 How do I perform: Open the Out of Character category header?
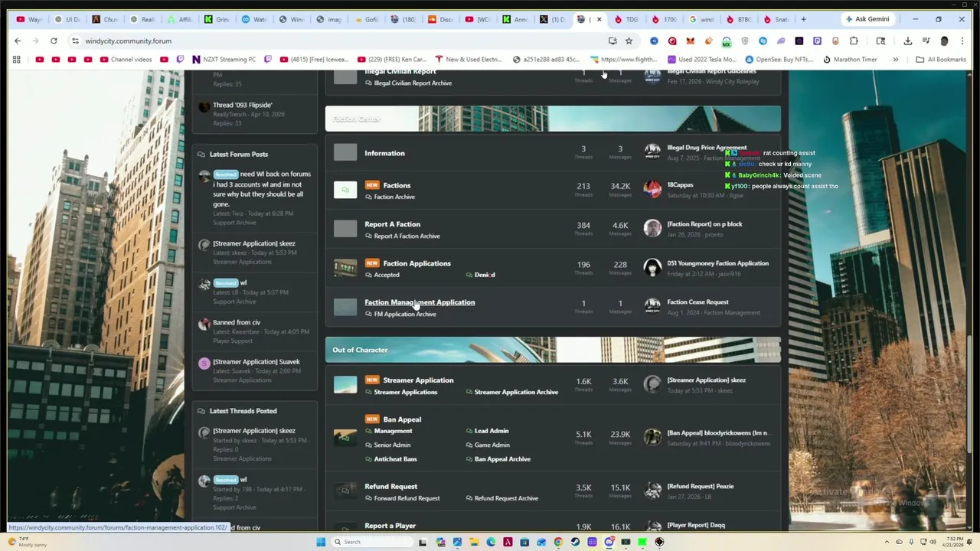tap(360, 350)
